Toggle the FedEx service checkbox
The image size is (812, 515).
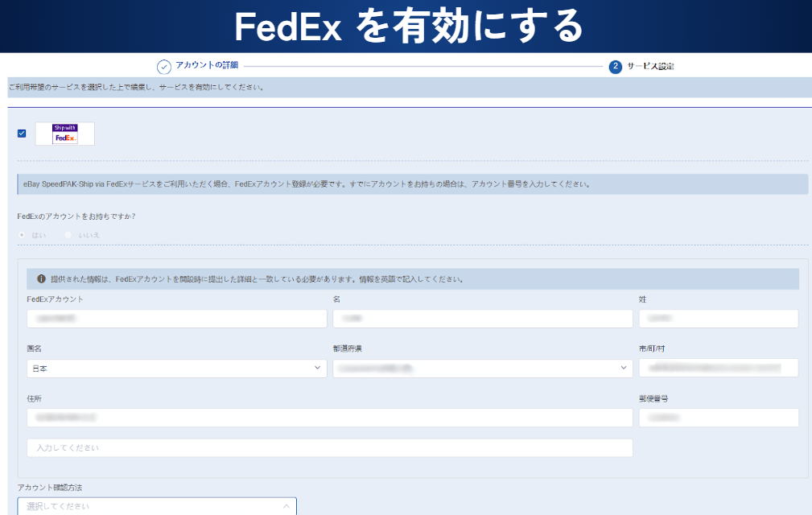coord(22,134)
